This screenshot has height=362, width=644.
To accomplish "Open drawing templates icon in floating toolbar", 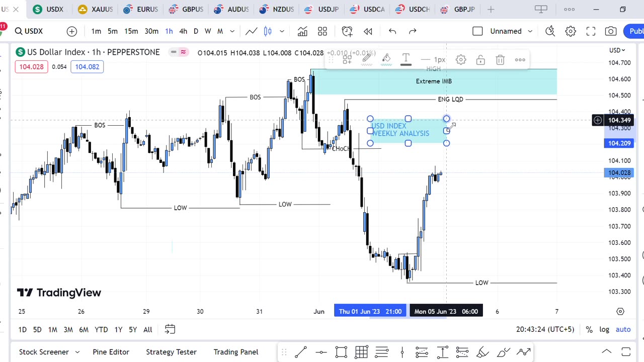I will tap(347, 59).
